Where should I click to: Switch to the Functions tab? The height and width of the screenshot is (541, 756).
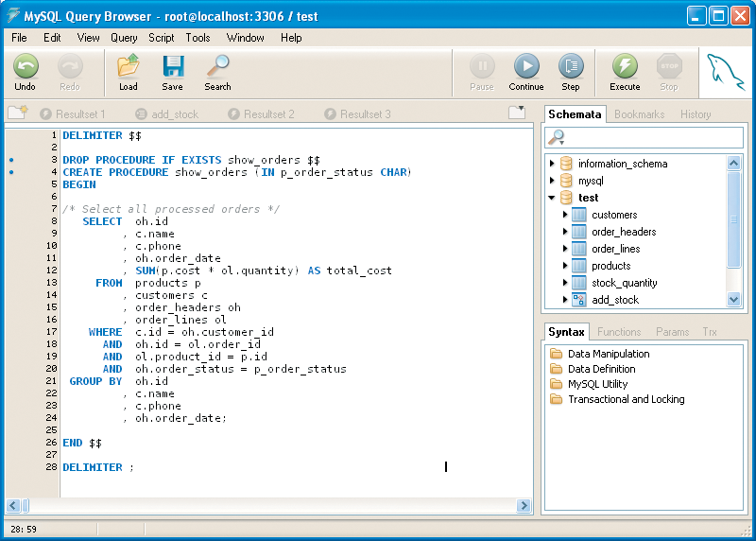coord(619,332)
